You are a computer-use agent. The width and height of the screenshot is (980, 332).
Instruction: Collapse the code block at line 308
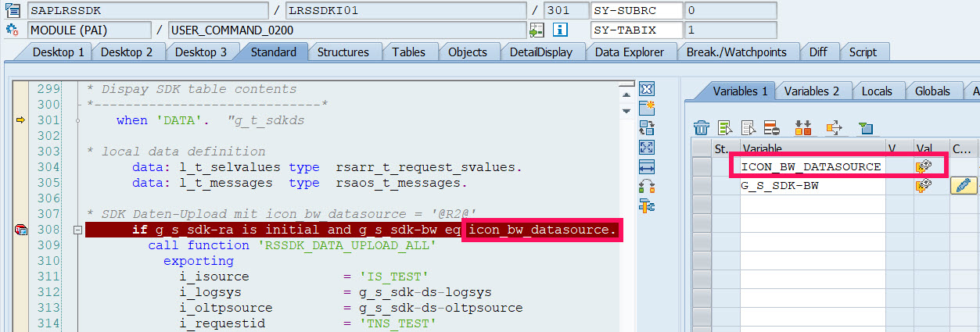point(77,230)
